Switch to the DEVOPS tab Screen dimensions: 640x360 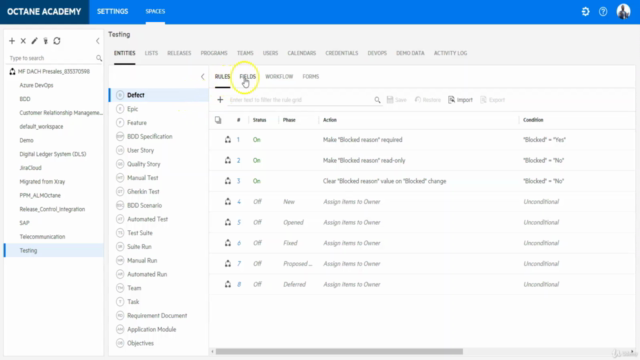tap(377, 53)
